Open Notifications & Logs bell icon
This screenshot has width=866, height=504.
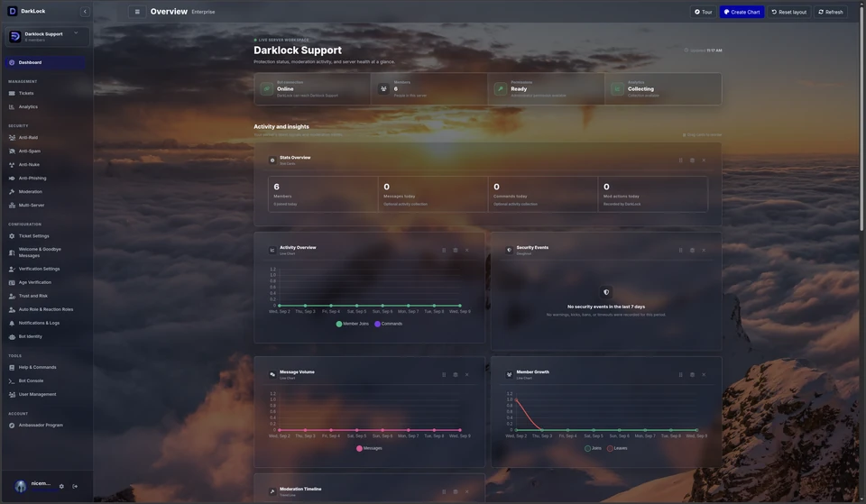click(x=12, y=323)
